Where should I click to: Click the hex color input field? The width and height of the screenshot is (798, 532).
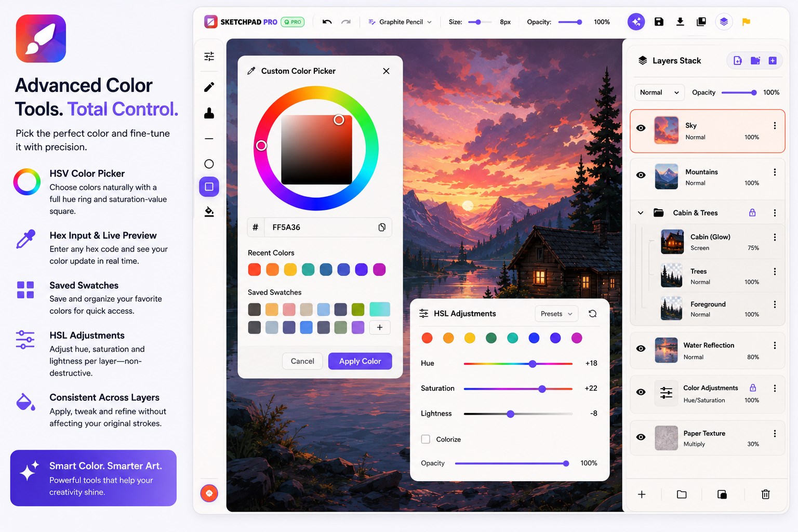[x=319, y=227]
